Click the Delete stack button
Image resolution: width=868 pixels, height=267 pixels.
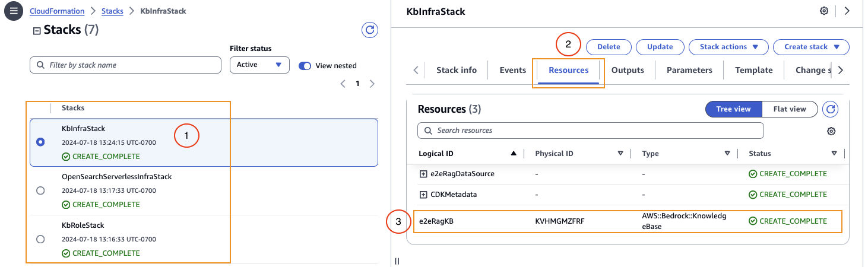pos(609,47)
